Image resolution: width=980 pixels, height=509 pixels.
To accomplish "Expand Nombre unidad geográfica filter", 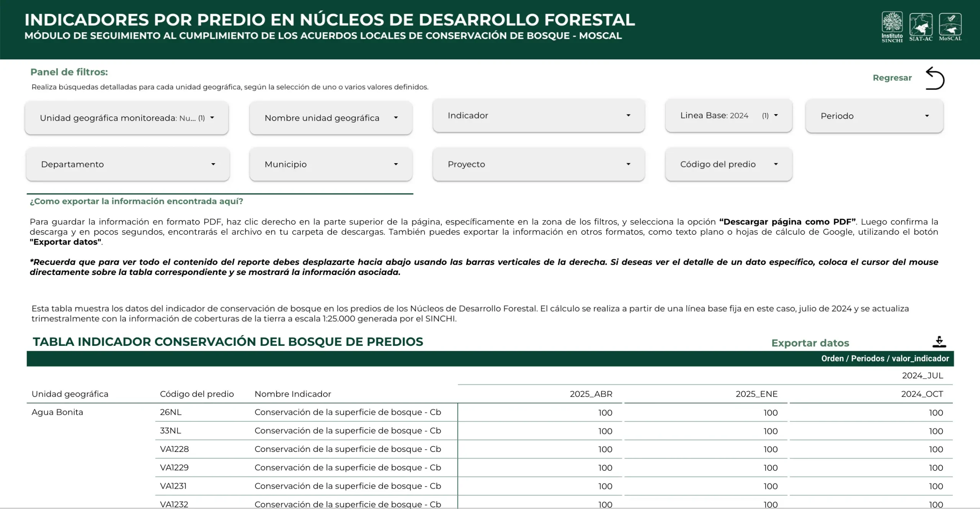I will tap(331, 118).
